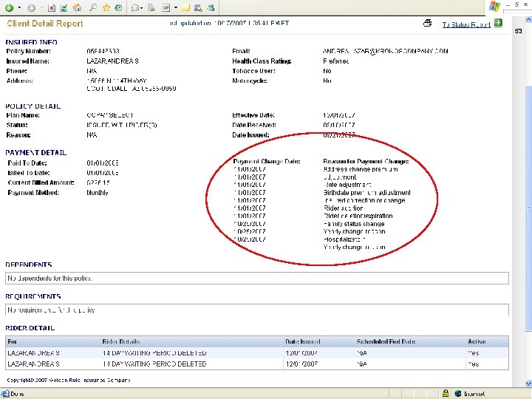Click the 'Active' column header
Screen dimensions: 532x399
477,341
